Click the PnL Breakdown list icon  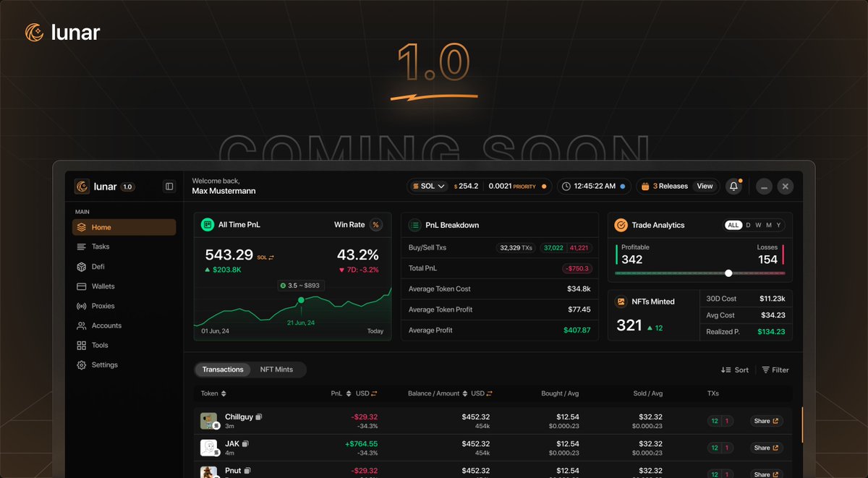coord(415,226)
